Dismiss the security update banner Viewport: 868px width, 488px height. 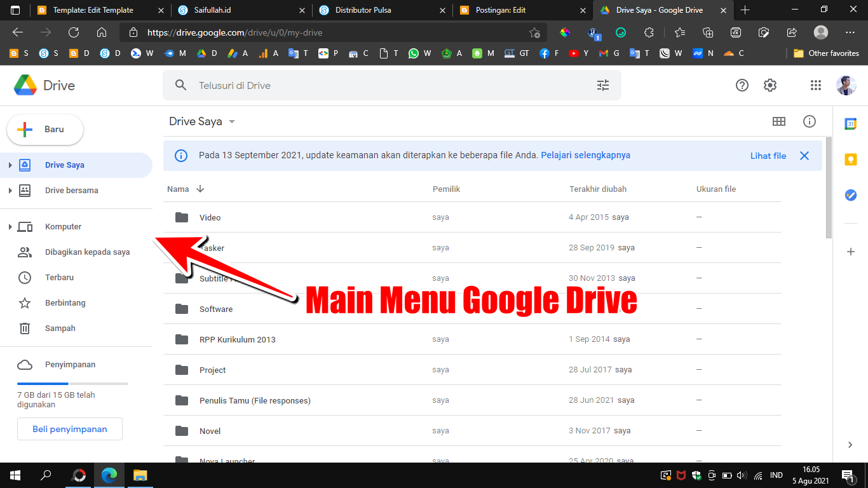[804, 156]
